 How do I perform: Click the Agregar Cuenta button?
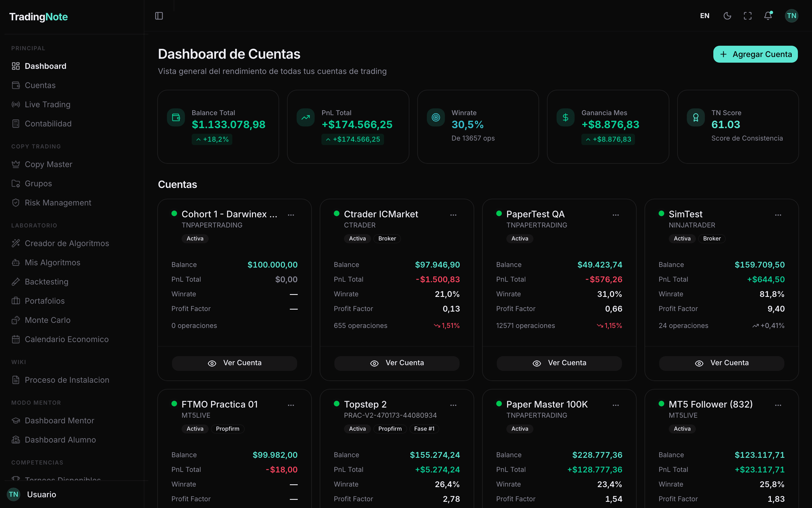[755, 54]
